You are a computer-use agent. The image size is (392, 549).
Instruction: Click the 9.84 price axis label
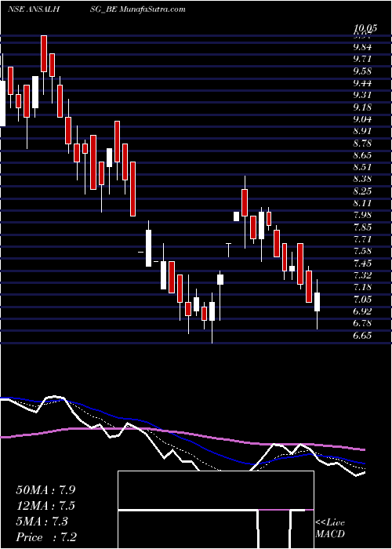click(362, 46)
